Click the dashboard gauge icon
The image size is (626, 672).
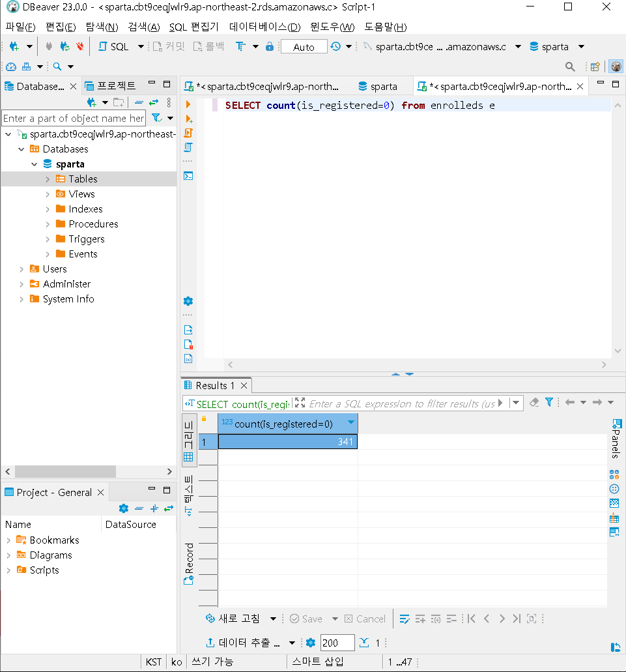pyautogui.click(x=11, y=66)
